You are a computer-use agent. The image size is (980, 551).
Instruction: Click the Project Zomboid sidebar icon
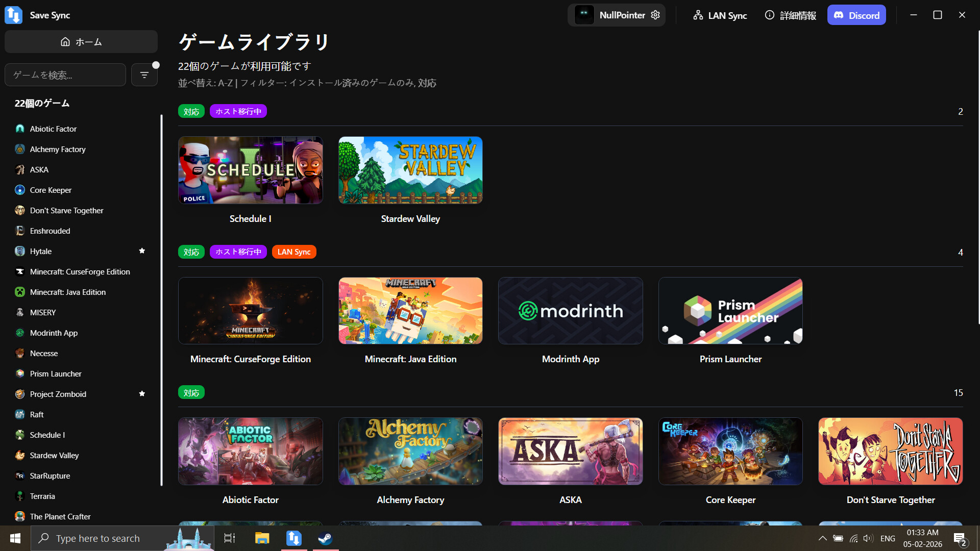coord(20,394)
